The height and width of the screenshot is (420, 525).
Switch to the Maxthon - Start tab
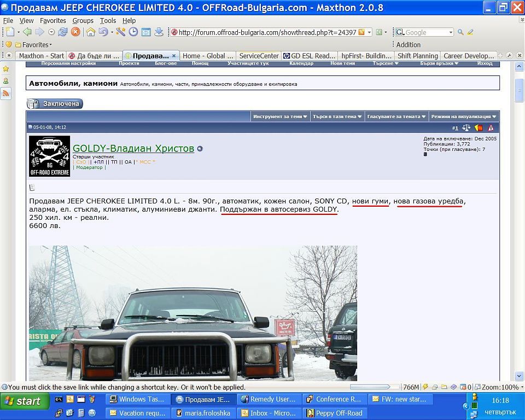click(x=40, y=56)
